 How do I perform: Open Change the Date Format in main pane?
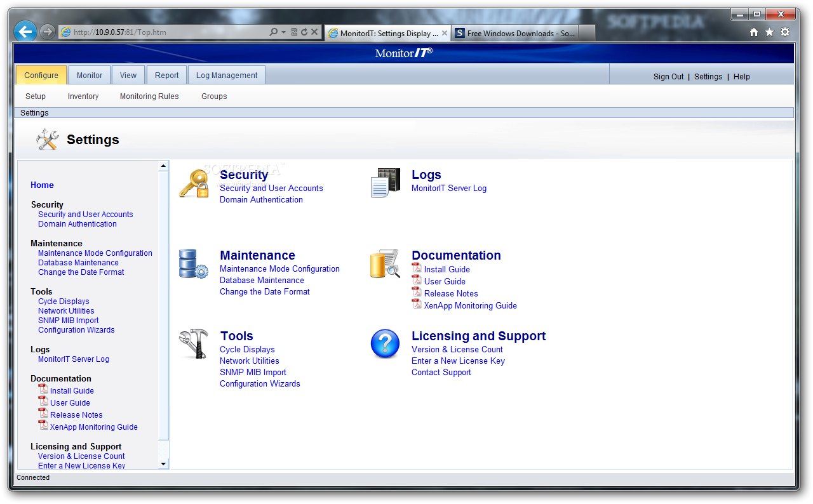click(x=265, y=291)
